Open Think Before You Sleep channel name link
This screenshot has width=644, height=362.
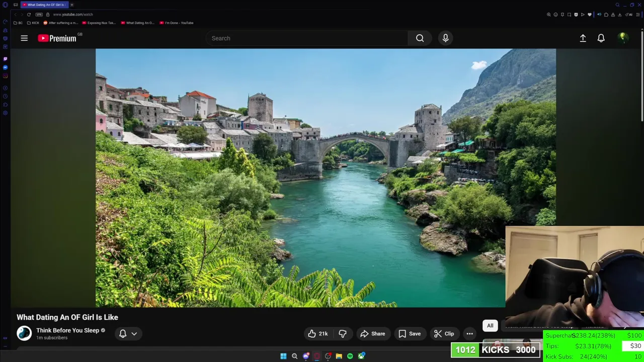[x=67, y=330]
